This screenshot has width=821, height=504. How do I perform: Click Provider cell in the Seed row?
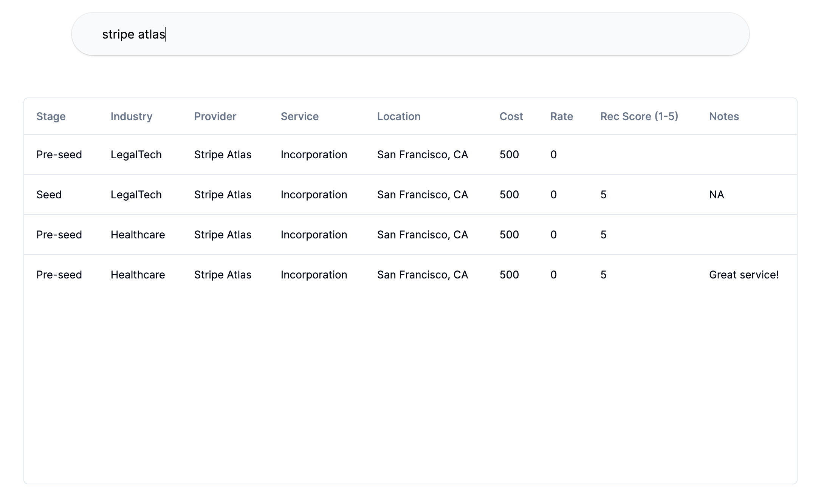223,195
